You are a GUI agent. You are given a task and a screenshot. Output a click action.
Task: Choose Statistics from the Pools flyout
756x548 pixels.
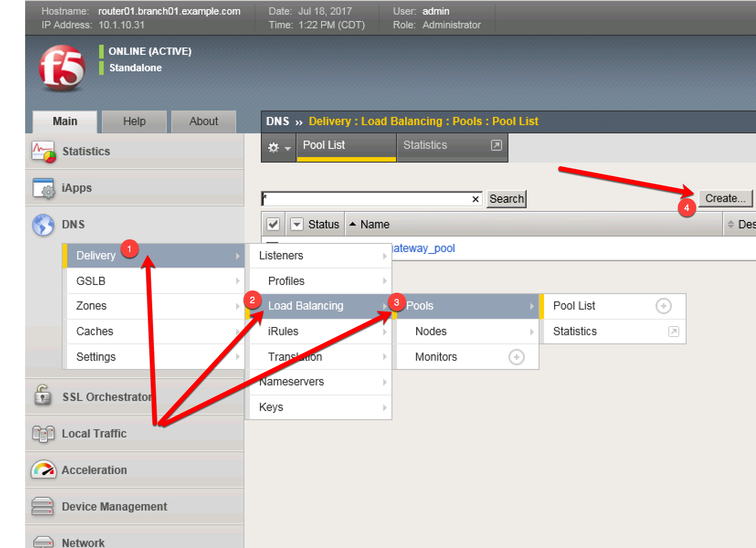click(613, 332)
